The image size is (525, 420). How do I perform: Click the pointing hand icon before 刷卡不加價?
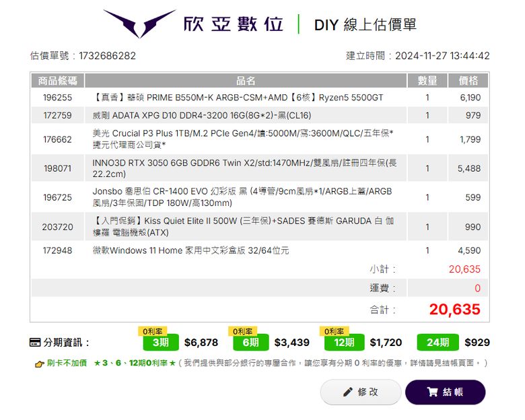click(40, 363)
